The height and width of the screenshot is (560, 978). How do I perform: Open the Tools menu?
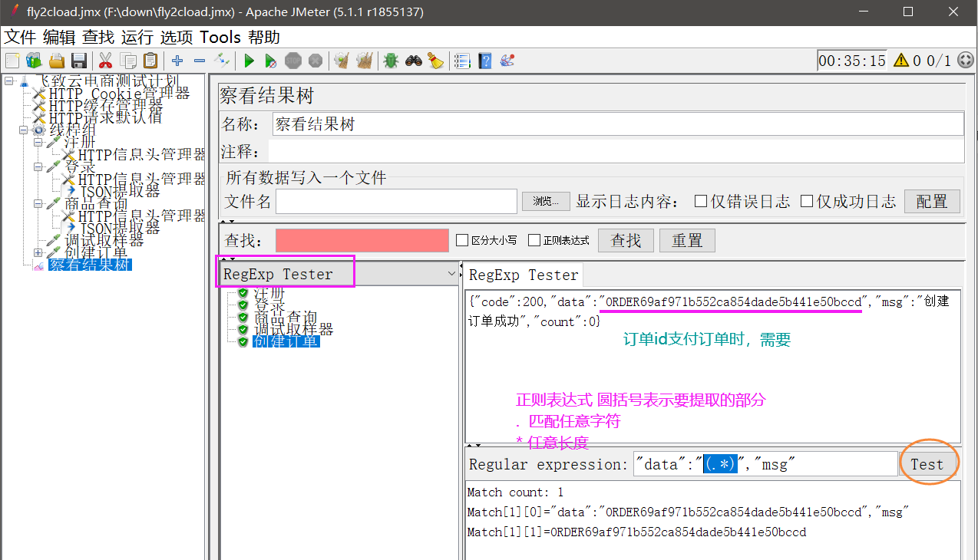tap(220, 37)
